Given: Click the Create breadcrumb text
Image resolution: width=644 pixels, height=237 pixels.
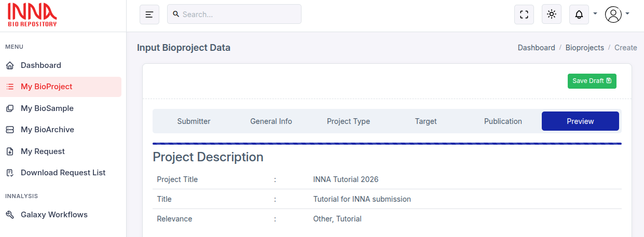Looking at the screenshot, I should pyautogui.click(x=625, y=48).
